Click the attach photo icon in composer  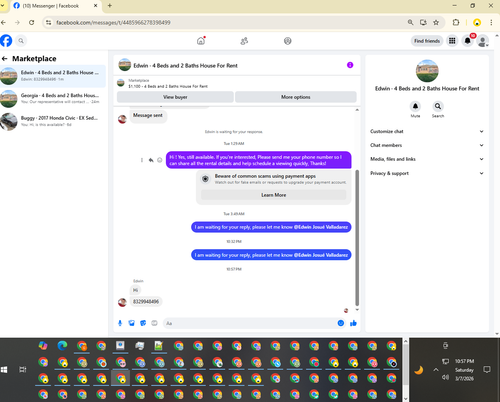point(132,323)
